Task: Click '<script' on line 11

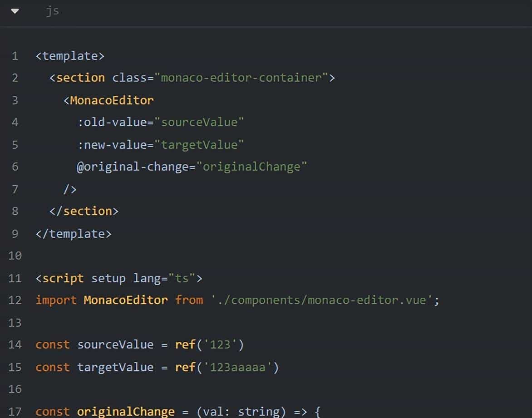Action: (x=59, y=279)
